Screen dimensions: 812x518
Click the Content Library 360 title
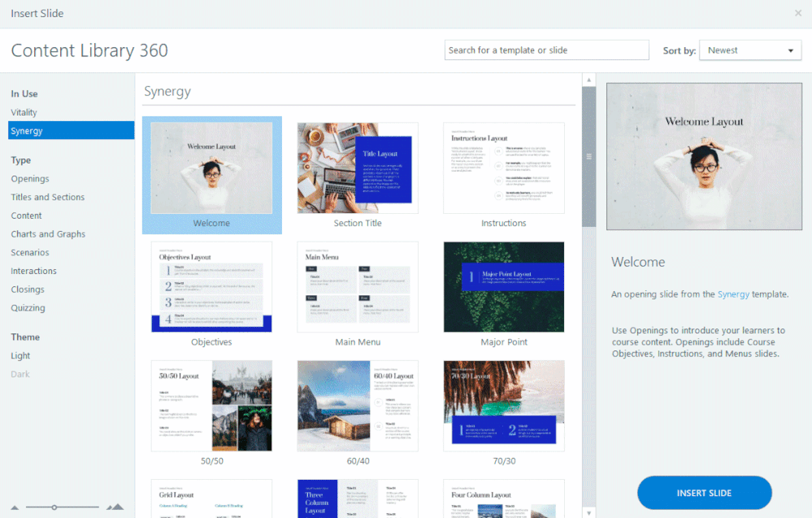89,50
